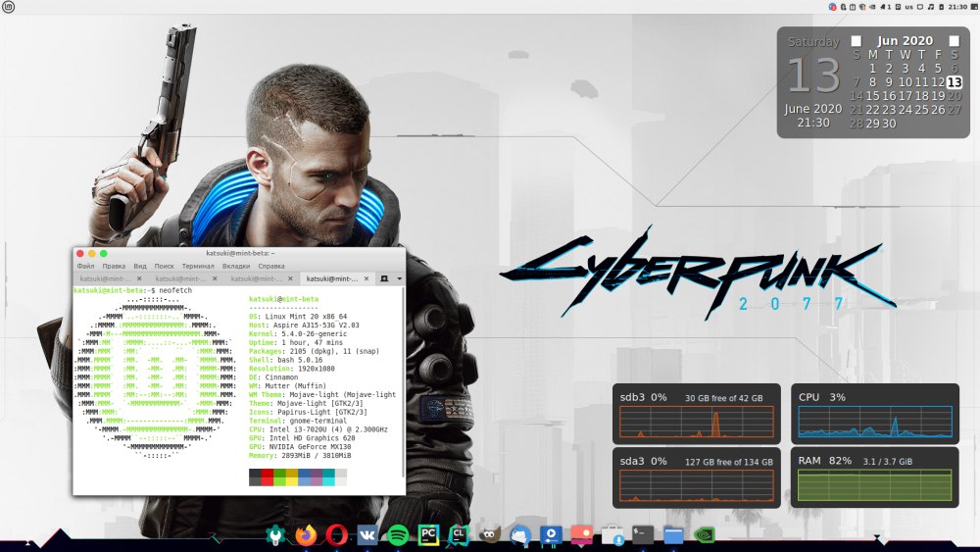The height and width of the screenshot is (552, 980).
Task: Open the panel clock showing 21:30
Action: 957,7
